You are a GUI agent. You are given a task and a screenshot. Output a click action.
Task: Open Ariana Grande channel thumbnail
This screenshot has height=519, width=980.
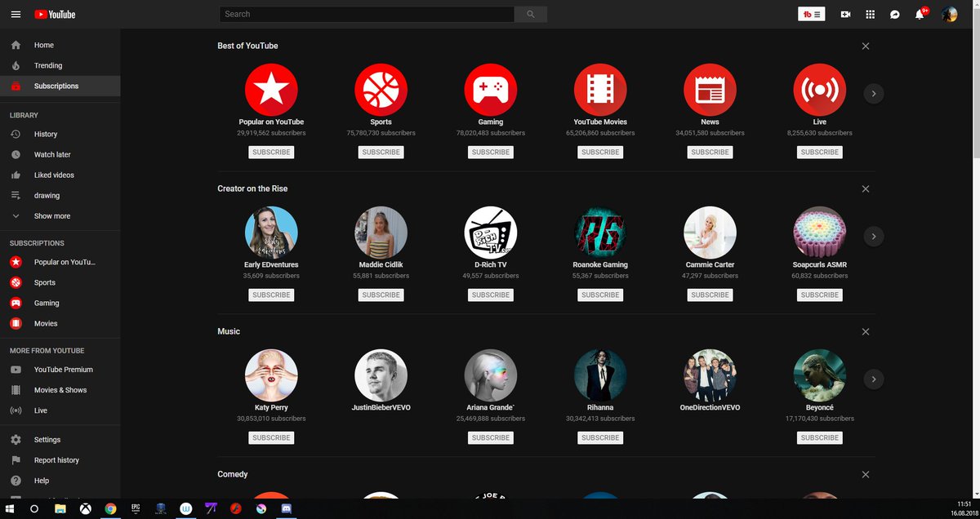click(x=491, y=375)
